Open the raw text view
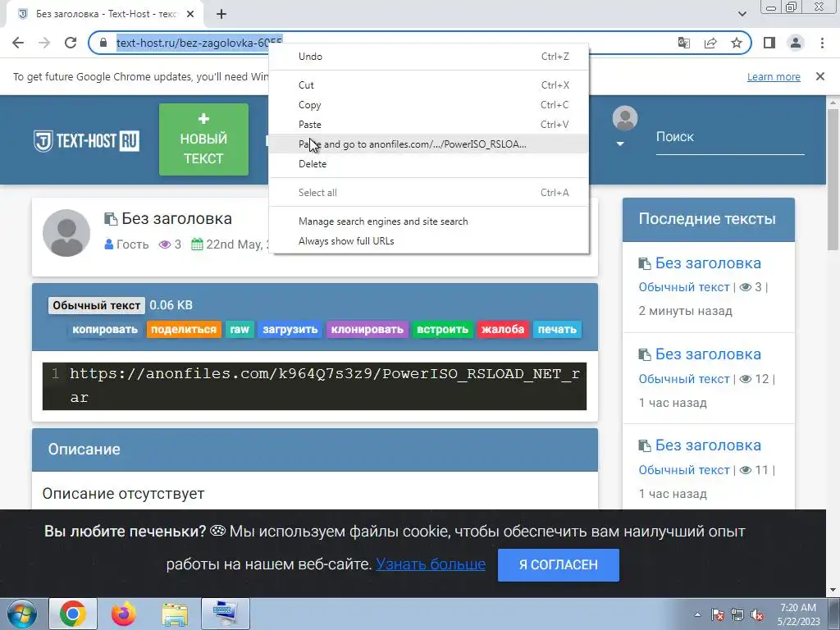The image size is (840, 630). coord(240,330)
